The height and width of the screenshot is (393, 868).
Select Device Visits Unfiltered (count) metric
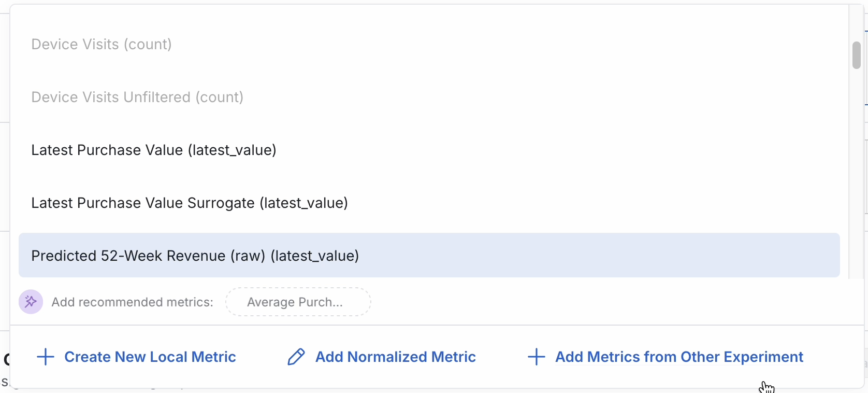[x=137, y=97]
